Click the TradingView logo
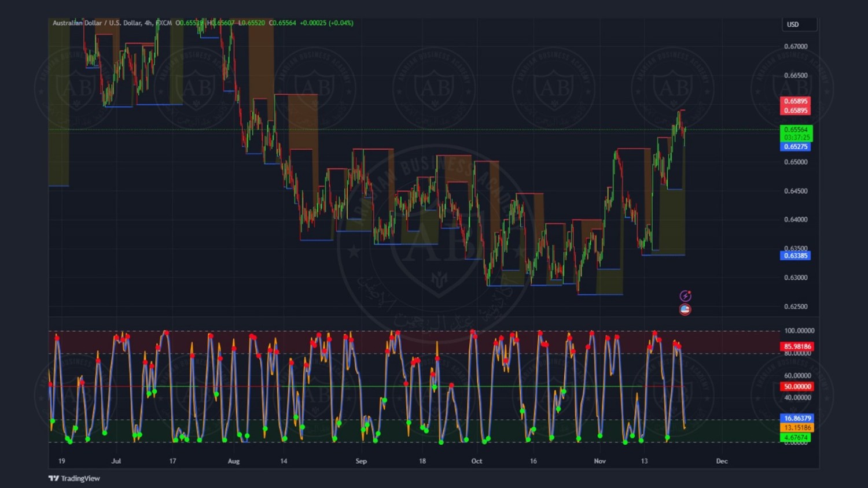 click(74, 478)
